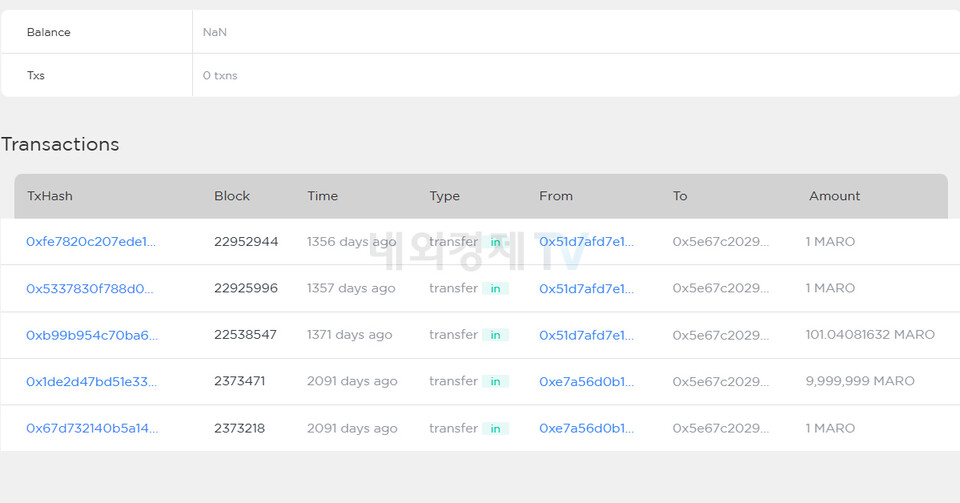Open transaction hash 0x67d732140b5a14...

(x=91, y=428)
